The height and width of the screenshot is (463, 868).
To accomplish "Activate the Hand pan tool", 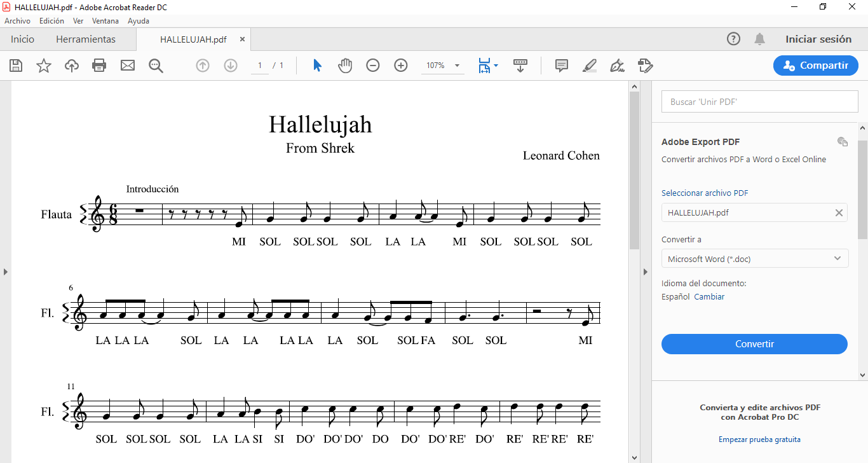I will (345, 66).
